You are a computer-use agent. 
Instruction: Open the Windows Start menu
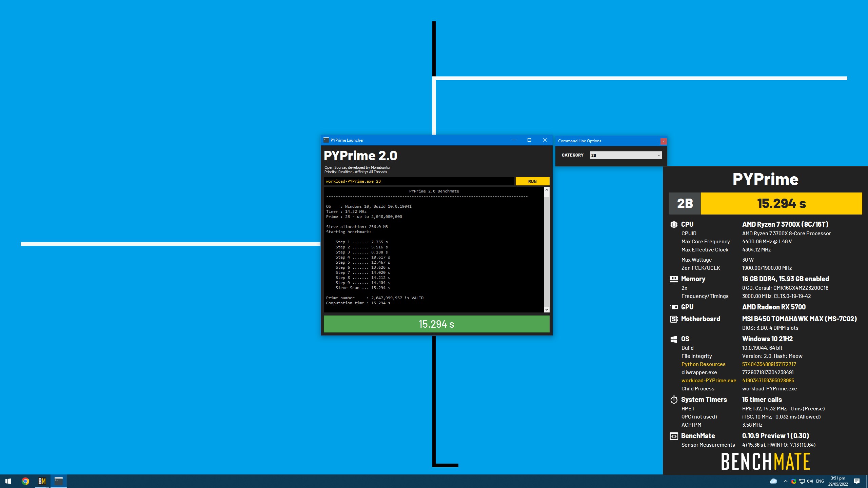coord(8,481)
